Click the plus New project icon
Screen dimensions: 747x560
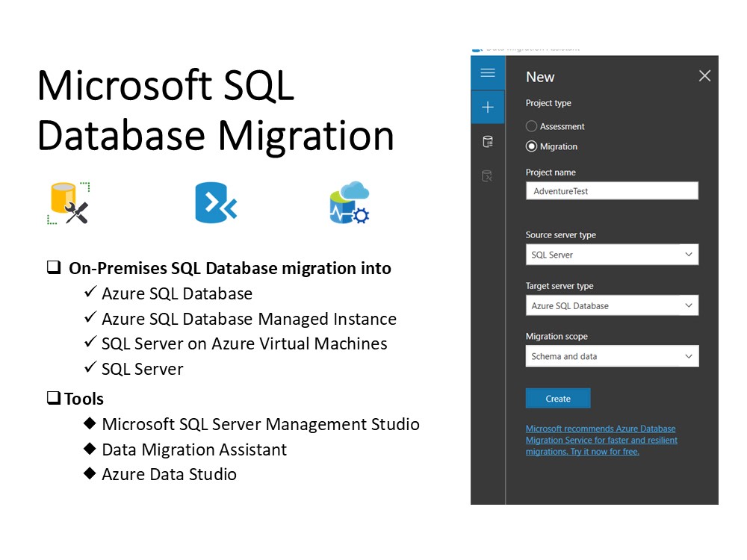[x=487, y=107]
